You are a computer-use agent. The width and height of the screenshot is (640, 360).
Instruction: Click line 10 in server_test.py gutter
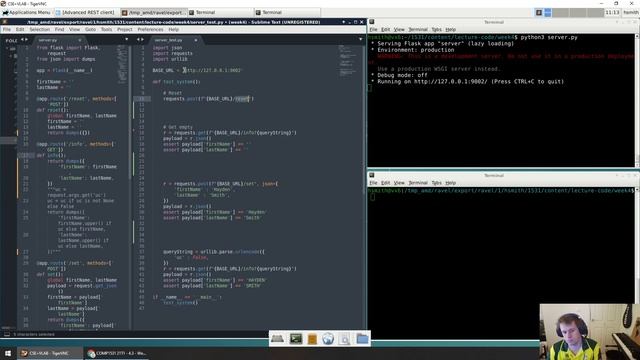click(x=141, y=99)
